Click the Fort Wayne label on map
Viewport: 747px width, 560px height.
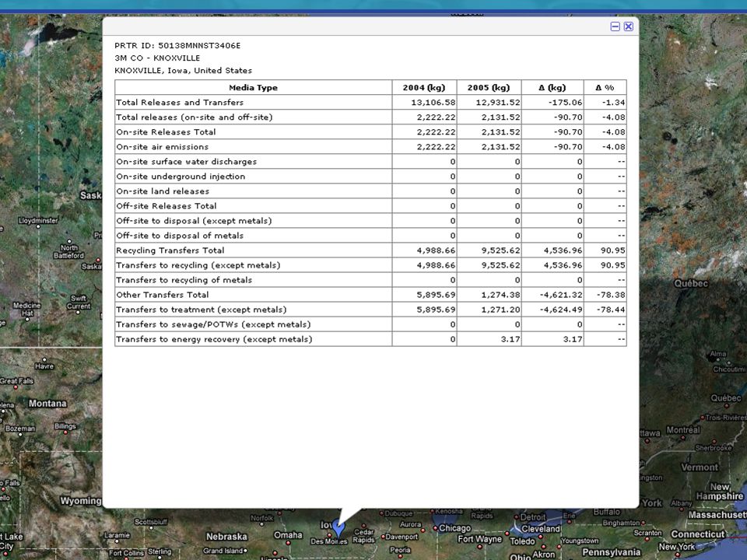[x=480, y=538]
